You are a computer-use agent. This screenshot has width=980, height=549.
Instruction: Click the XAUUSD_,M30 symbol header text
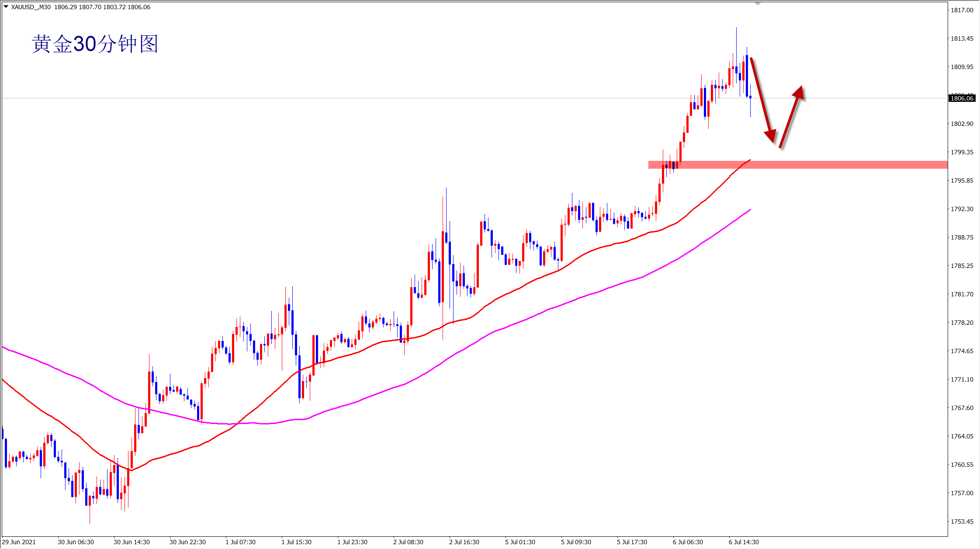point(31,7)
